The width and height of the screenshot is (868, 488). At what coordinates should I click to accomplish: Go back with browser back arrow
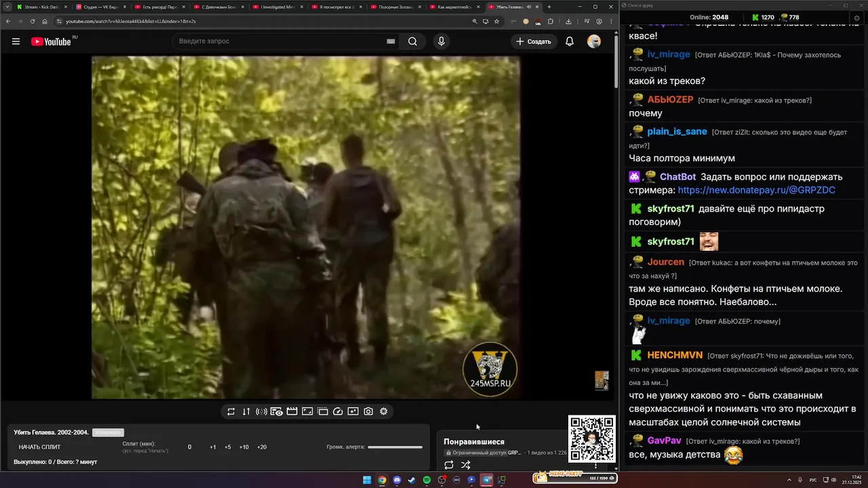coord(8,21)
